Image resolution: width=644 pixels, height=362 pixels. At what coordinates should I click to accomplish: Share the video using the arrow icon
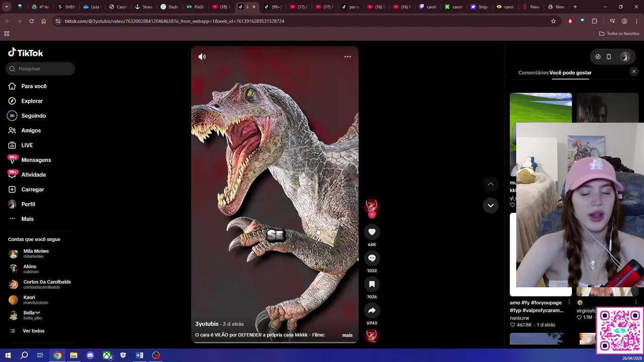coord(372,310)
